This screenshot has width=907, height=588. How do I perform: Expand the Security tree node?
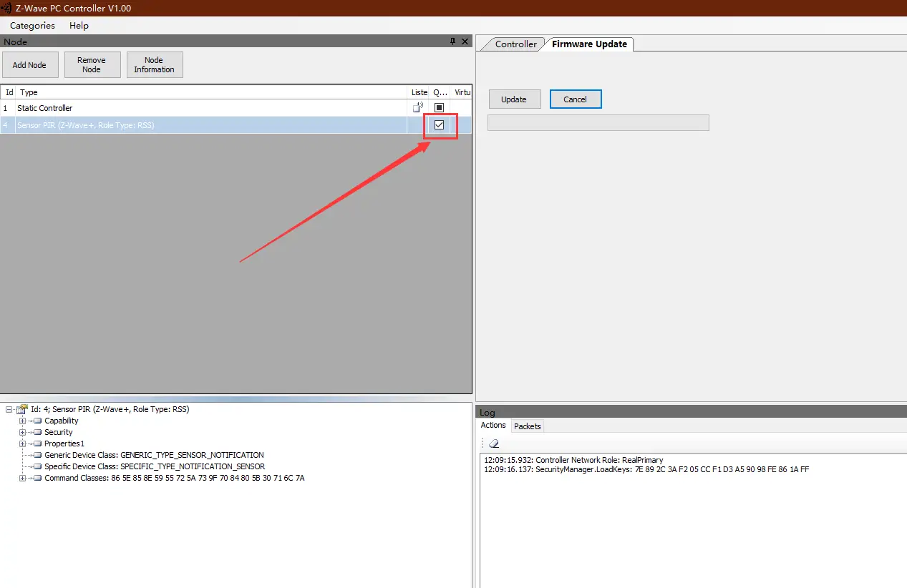click(22, 432)
